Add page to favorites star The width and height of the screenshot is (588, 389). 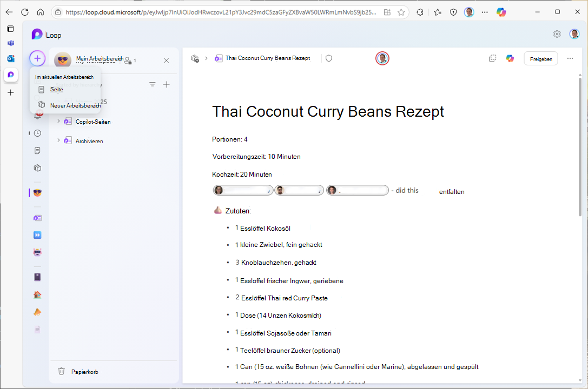401,12
